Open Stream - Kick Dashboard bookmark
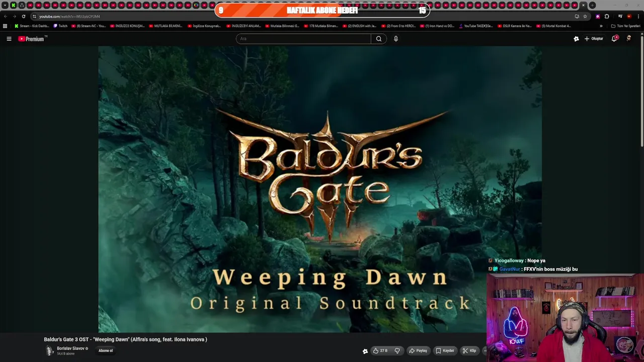644x362 pixels. [x=32, y=26]
